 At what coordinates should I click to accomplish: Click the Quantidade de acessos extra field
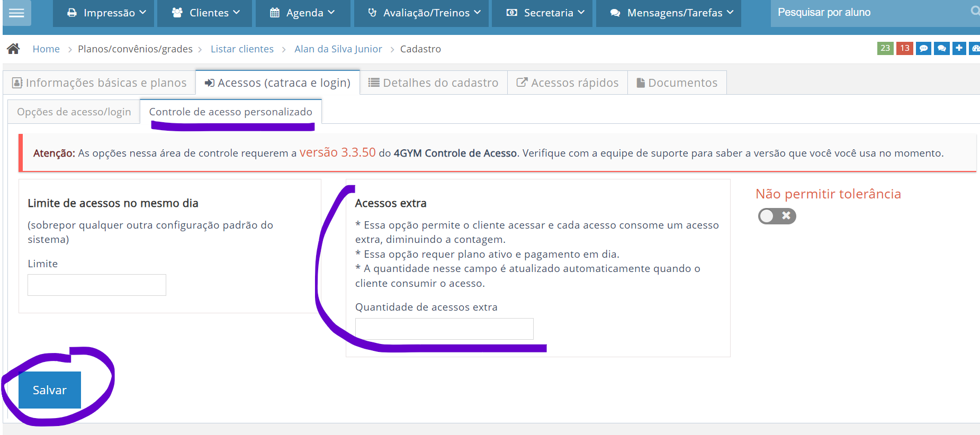tap(444, 329)
